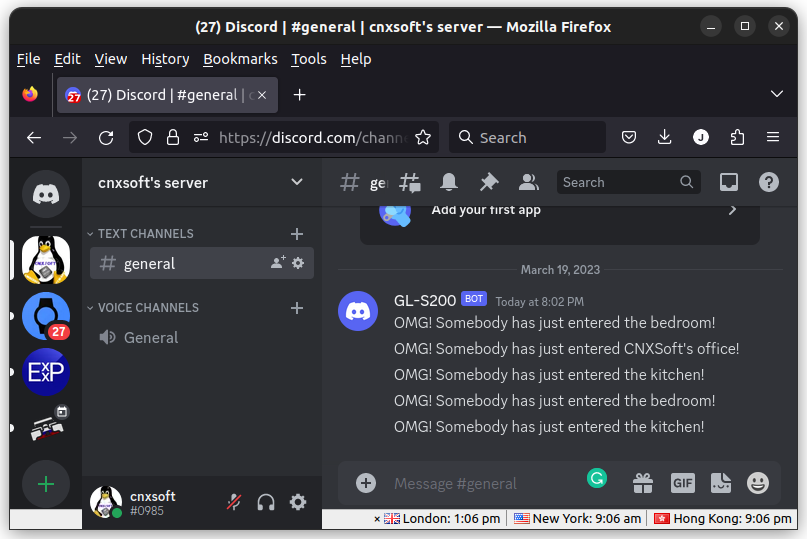Create invite icon on general channel
Screen dimensions: 807x539
[x=278, y=263]
